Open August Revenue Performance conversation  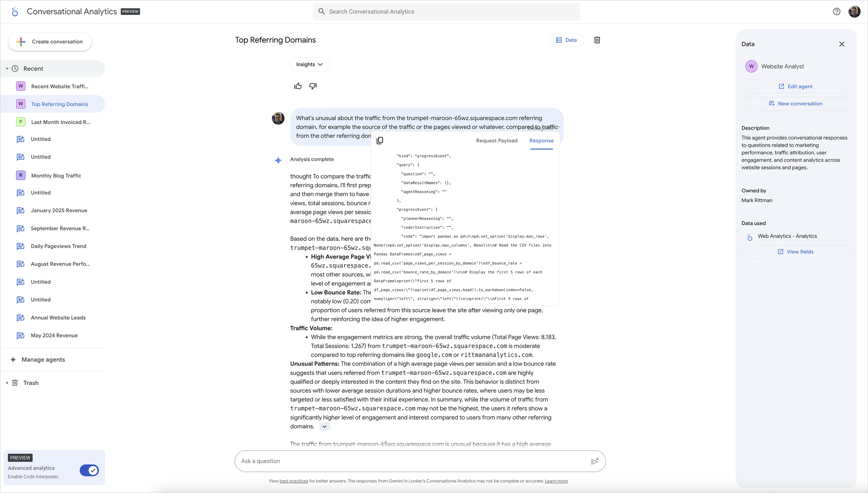pyautogui.click(x=52, y=264)
